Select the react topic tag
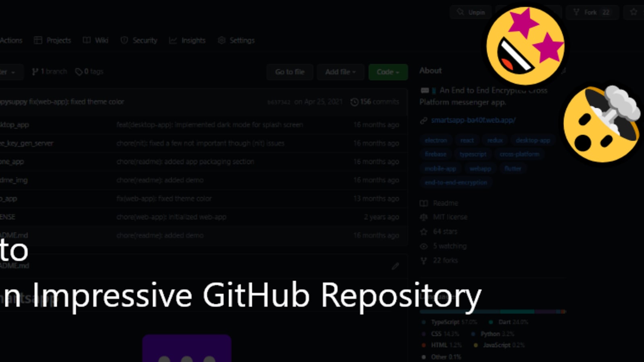The image size is (644, 362). click(x=467, y=140)
